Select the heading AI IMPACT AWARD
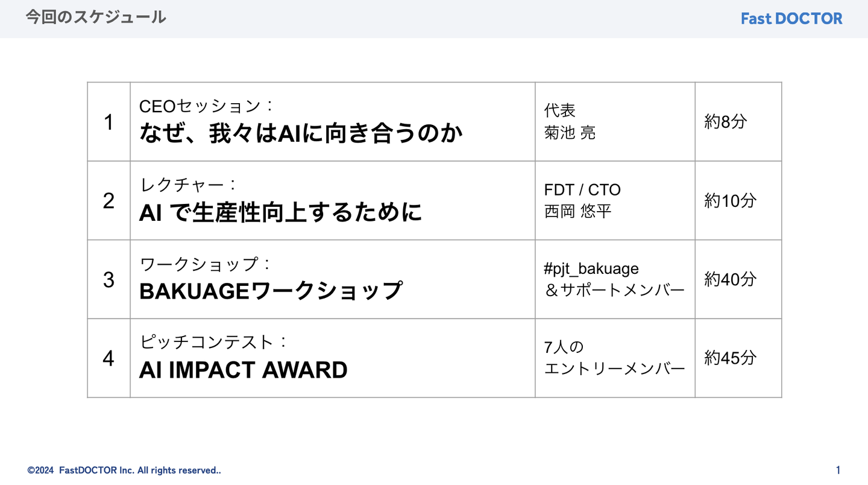Image resolution: width=868 pixels, height=485 pixels. click(243, 370)
